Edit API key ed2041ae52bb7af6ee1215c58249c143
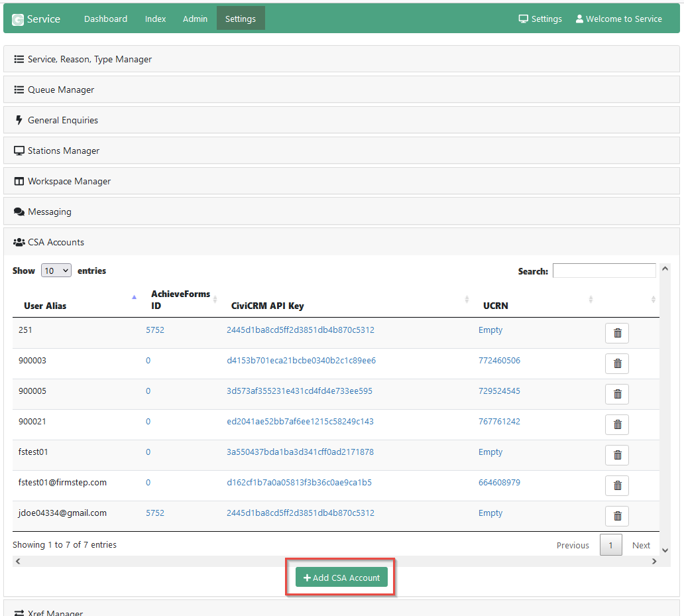The image size is (684, 616). coord(300,422)
